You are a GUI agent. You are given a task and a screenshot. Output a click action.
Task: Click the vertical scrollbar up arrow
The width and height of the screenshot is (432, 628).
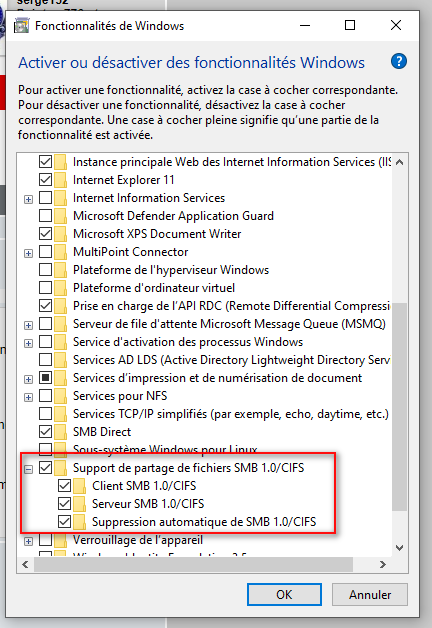399,162
